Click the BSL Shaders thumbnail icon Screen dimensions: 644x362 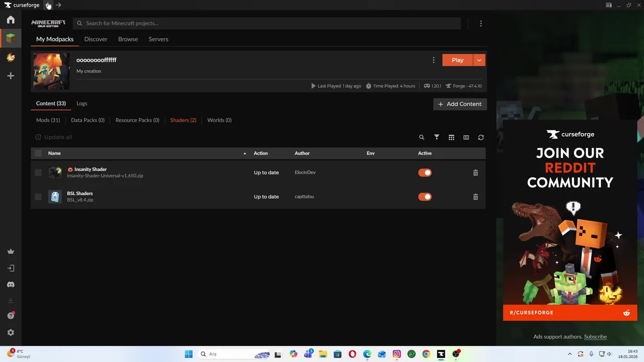55,197
